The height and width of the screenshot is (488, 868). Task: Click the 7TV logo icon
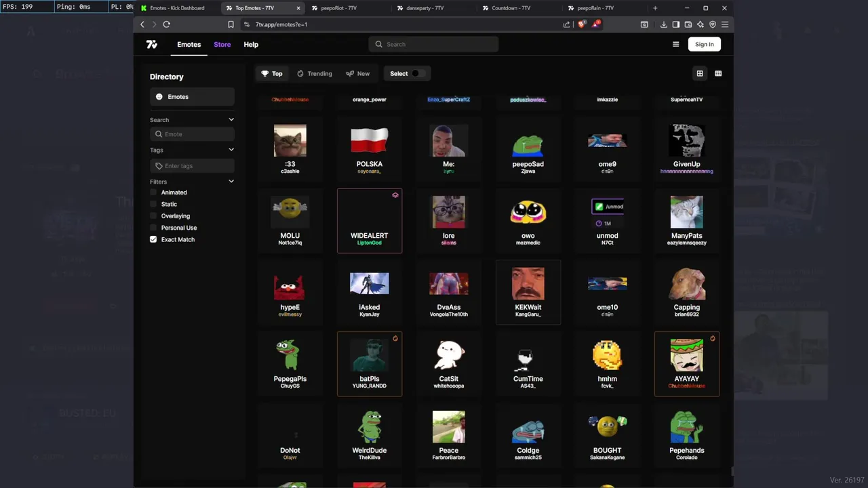152,44
